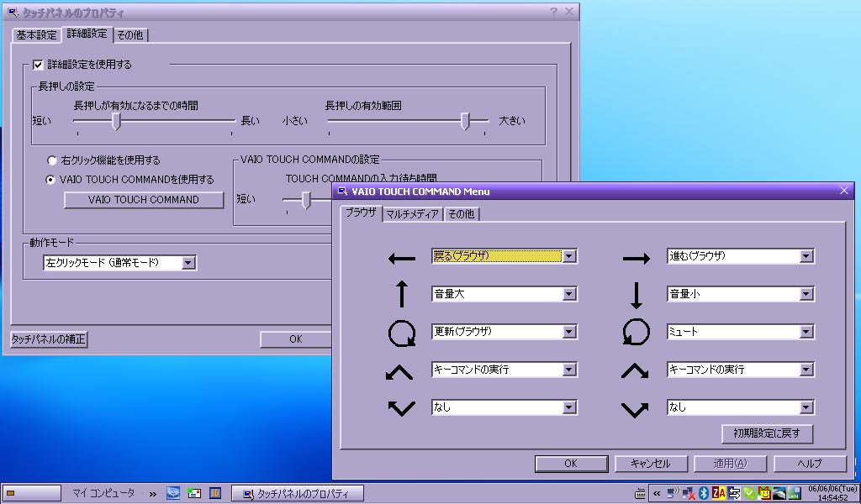Click the 長押しが有効になるまでの時間 slider thumb
Viewport: 861px width, 504px height.
(x=116, y=122)
